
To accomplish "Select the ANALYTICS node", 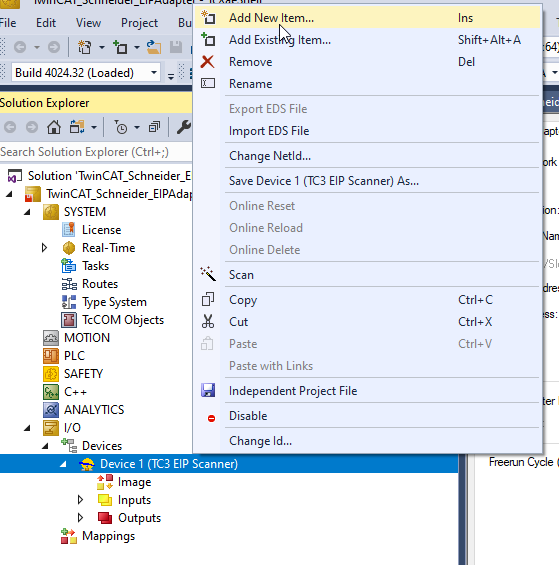I will [94, 410].
